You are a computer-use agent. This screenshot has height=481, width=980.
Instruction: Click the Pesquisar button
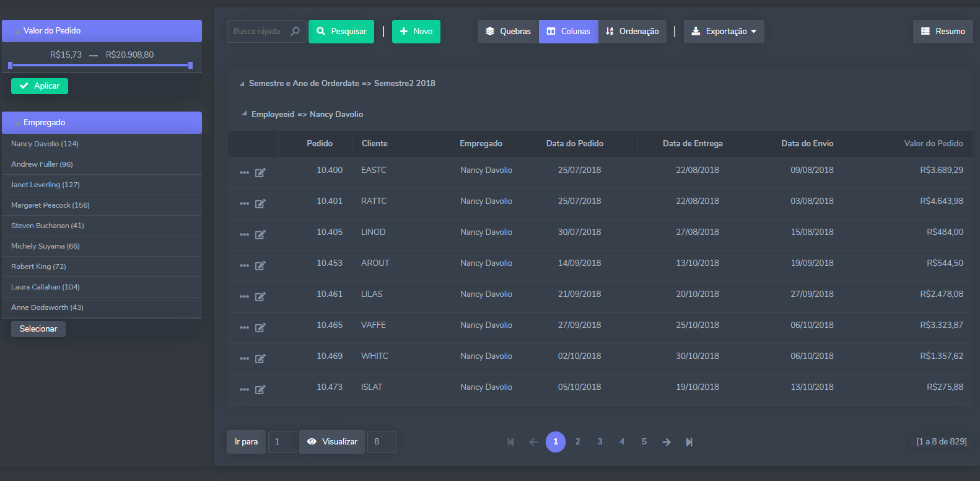click(x=341, y=32)
